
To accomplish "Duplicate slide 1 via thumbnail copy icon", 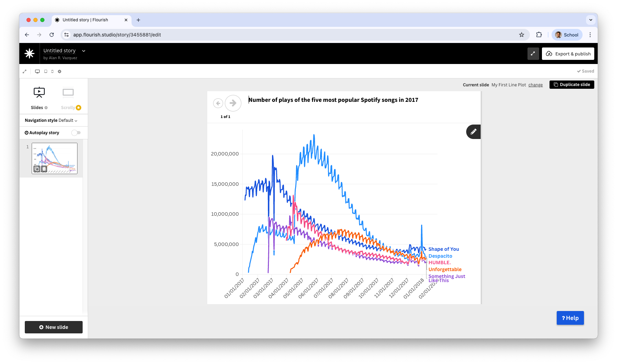I will pyautogui.click(x=37, y=169).
